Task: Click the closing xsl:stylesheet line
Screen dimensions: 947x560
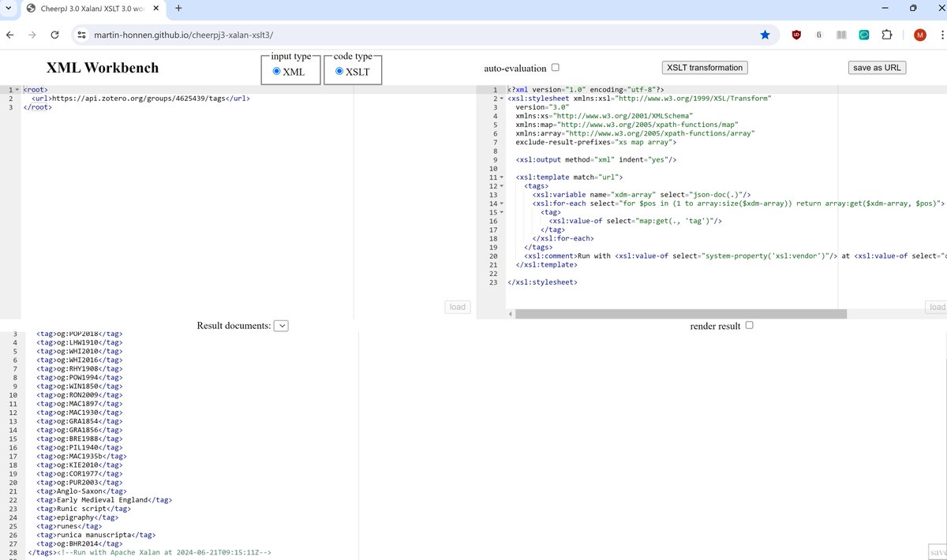Action: point(542,282)
